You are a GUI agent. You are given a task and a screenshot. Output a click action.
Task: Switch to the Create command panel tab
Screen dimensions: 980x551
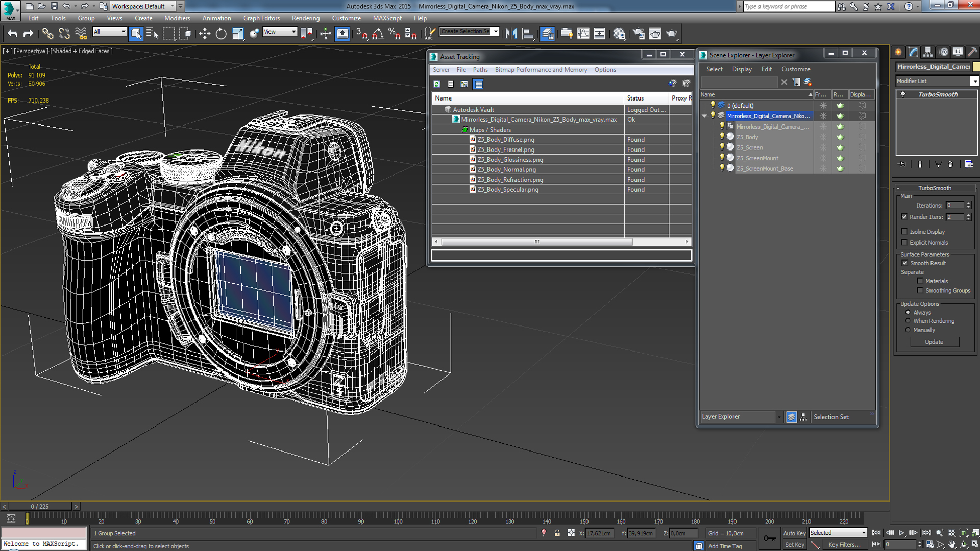(899, 52)
